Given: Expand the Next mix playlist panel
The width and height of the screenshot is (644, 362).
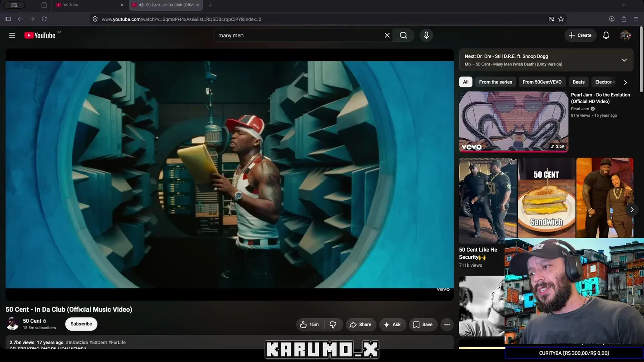Looking at the screenshot, I should point(624,60).
